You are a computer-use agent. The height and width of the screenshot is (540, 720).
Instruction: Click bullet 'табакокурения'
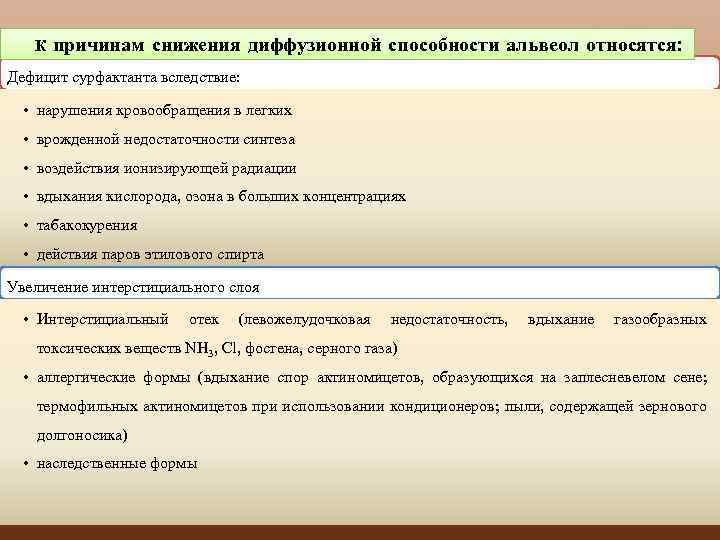pos(87,226)
